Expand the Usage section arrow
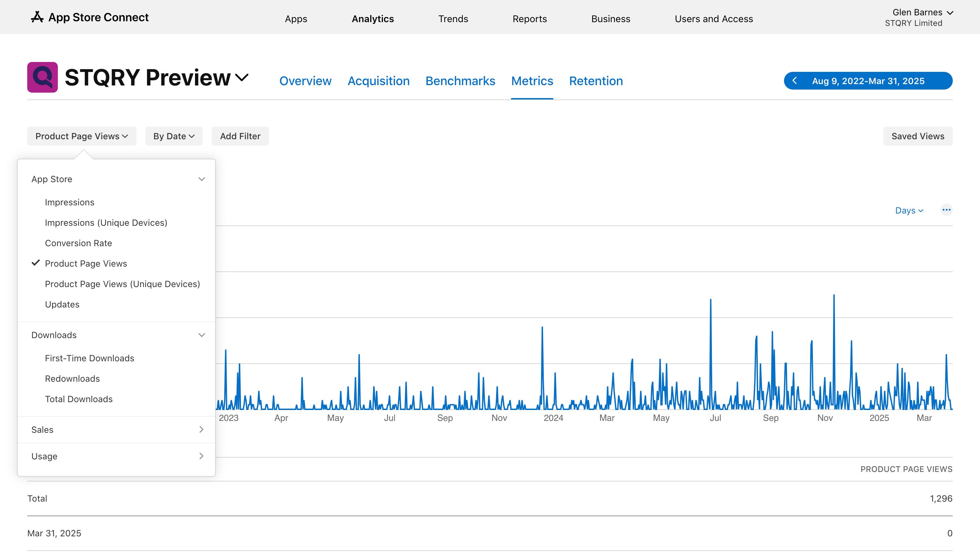980x553 pixels. click(x=201, y=456)
